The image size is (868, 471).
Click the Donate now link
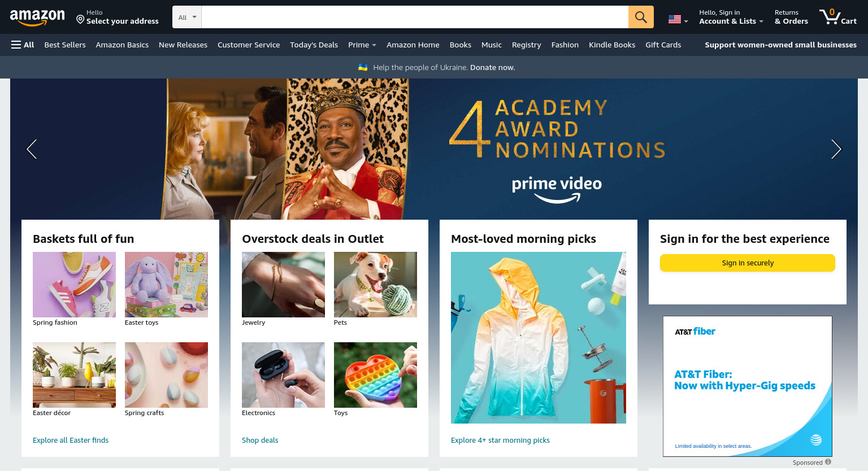coord(492,67)
